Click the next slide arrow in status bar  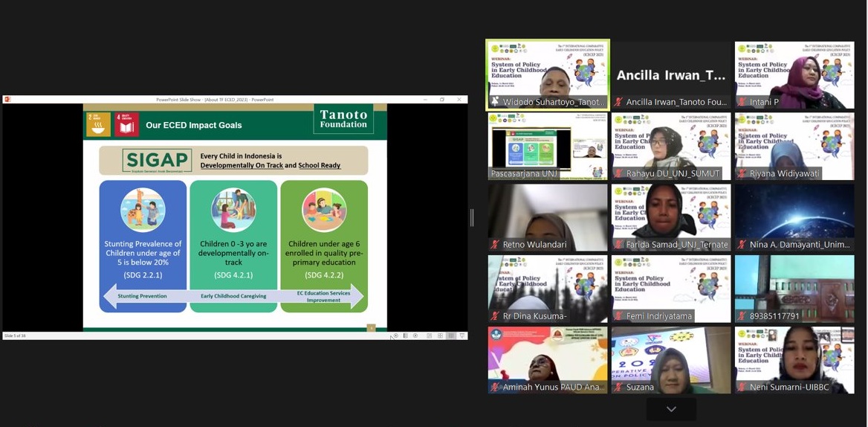415,335
